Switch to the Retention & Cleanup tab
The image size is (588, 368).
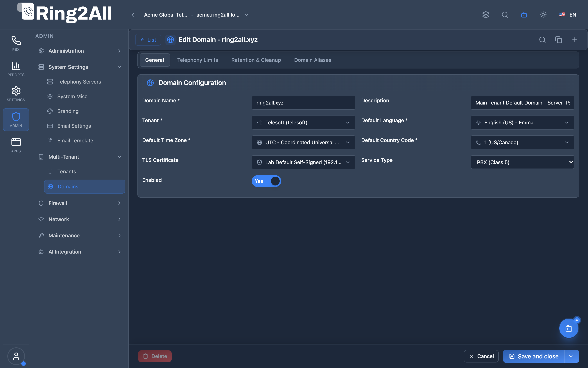click(256, 60)
